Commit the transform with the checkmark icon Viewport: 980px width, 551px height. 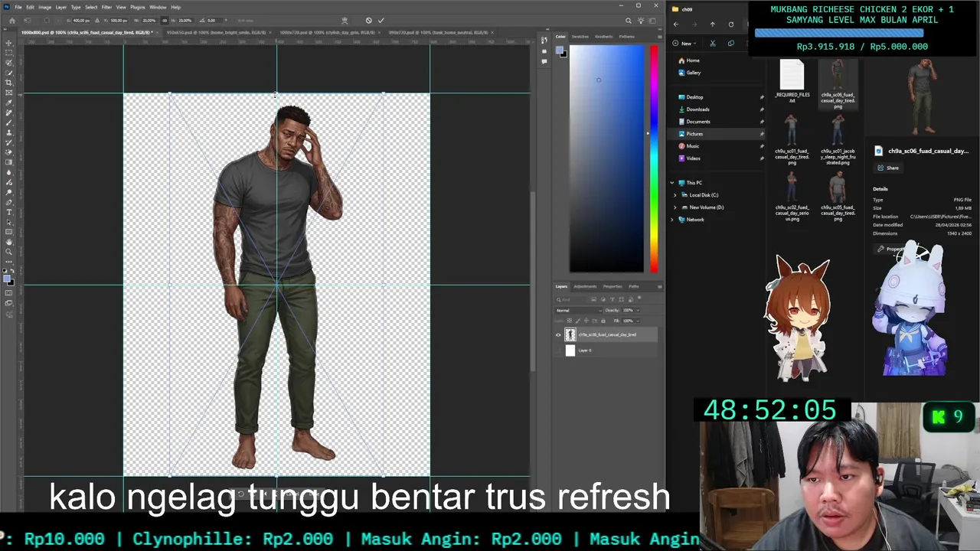pyautogui.click(x=381, y=21)
